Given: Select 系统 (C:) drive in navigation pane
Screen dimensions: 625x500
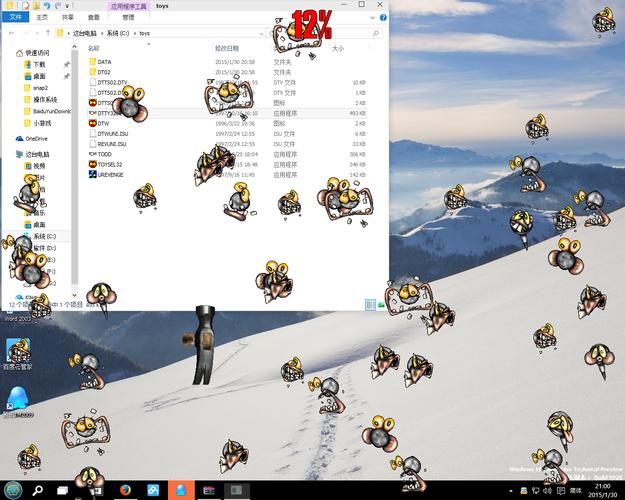Looking at the screenshot, I should 44,236.
